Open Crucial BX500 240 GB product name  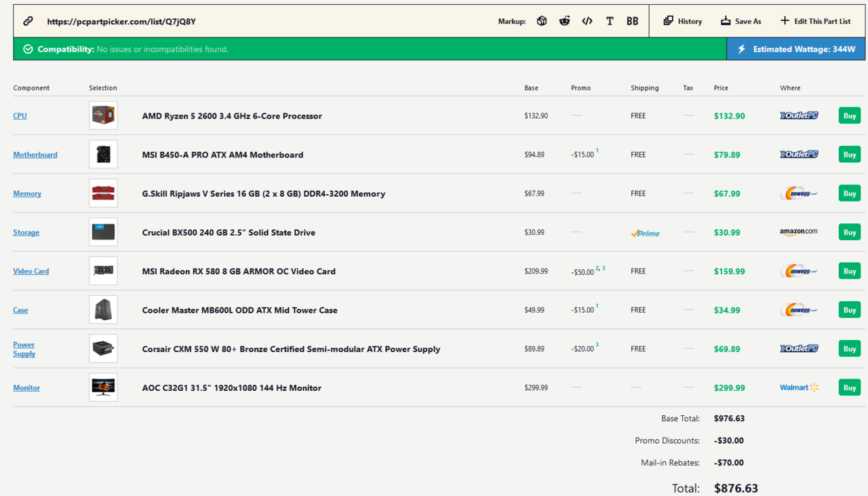click(x=229, y=232)
